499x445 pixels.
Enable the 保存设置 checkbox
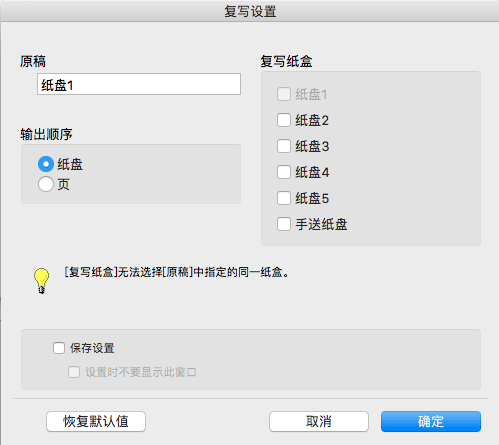[59, 348]
